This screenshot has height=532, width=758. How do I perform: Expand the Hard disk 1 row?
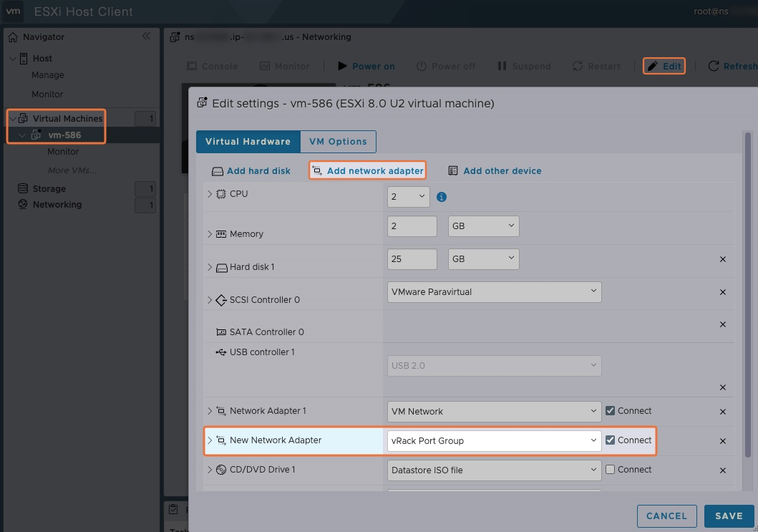click(x=209, y=267)
